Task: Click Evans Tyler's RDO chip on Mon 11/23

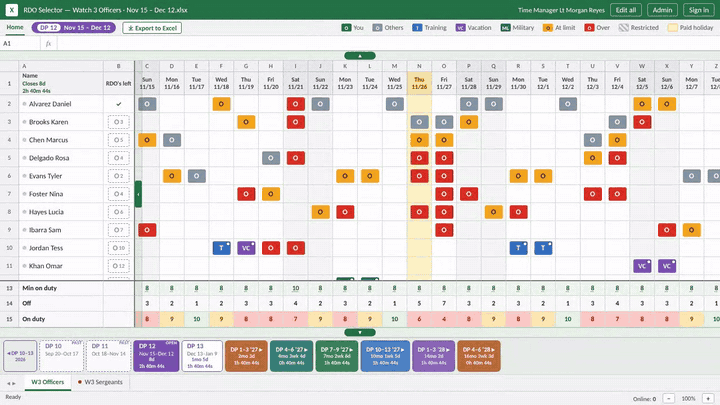Action: tap(345, 176)
